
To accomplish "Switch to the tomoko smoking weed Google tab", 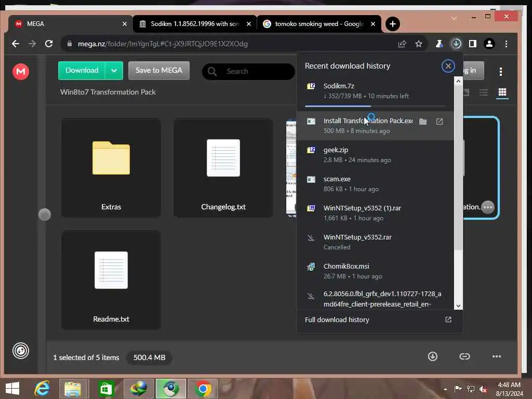I will [x=320, y=24].
